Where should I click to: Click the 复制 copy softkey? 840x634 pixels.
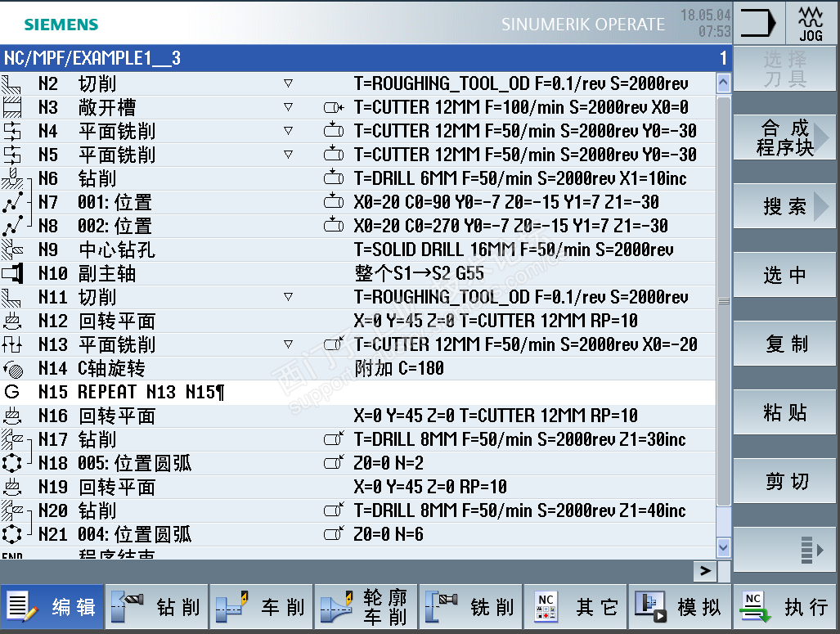point(784,343)
